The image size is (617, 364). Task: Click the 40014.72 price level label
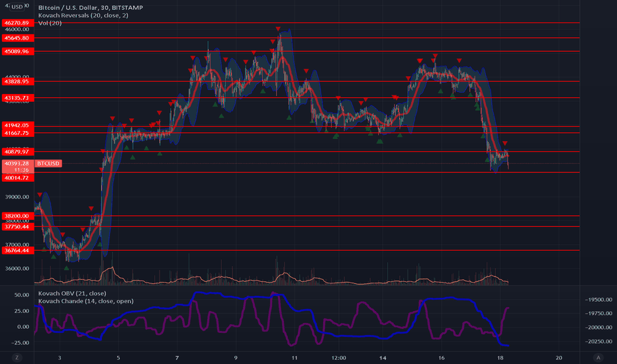tap(18, 178)
